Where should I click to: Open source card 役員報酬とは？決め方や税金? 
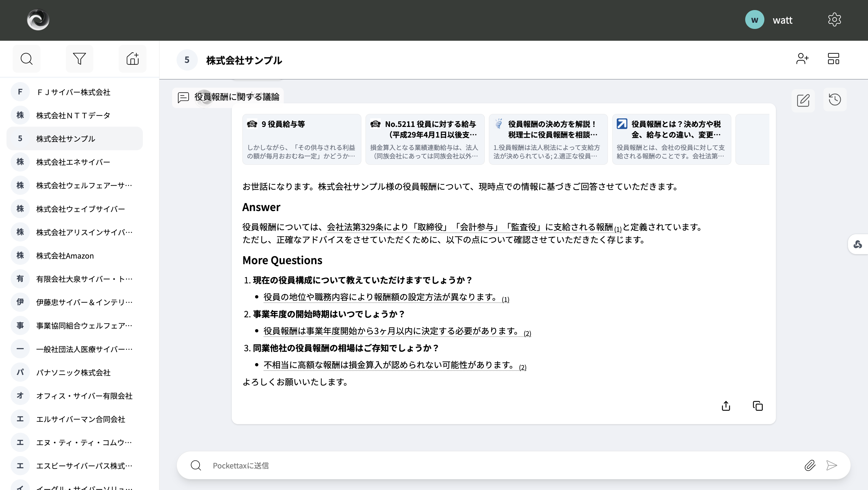point(672,139)
